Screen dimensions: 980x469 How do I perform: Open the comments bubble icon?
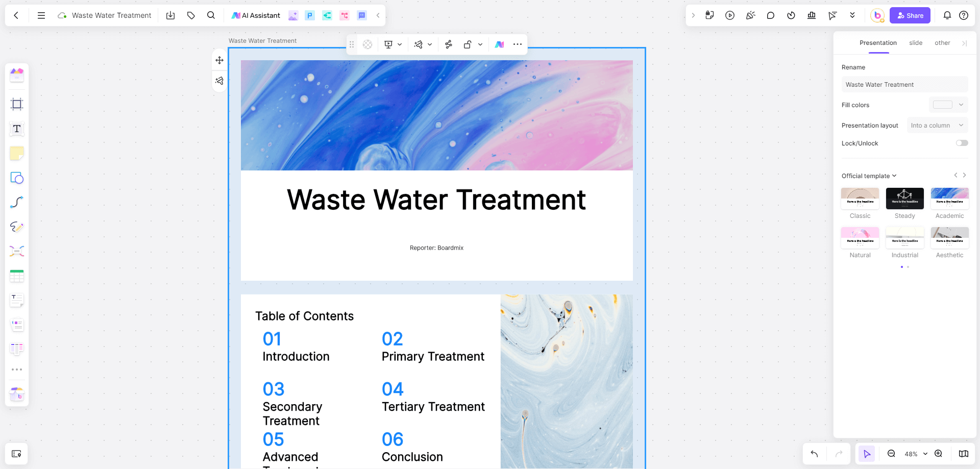coord(771,15)
